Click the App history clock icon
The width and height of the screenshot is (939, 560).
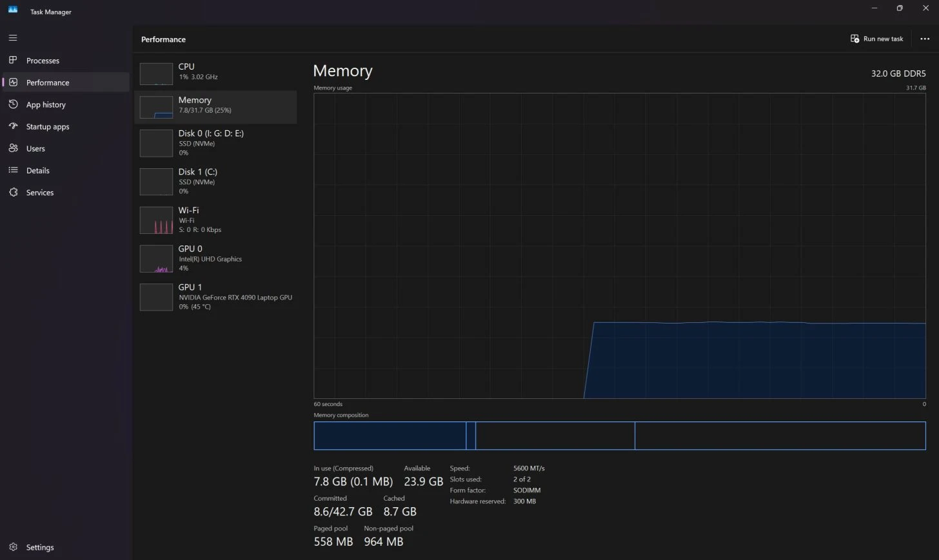tap(13, 104)
